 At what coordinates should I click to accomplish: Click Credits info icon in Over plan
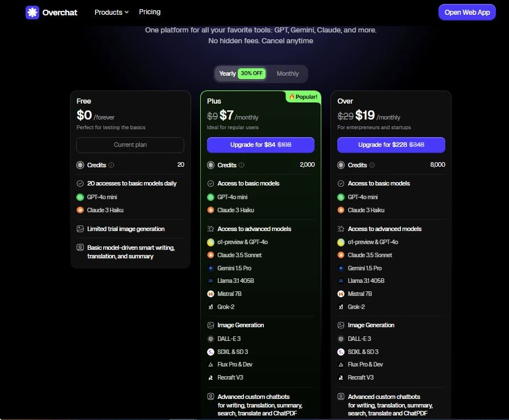click(372, 165)
